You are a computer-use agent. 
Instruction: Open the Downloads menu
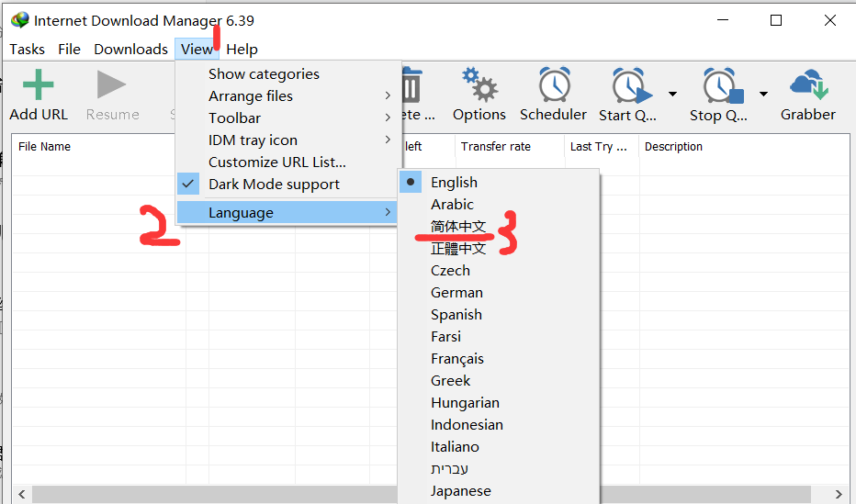coord(131,49)
